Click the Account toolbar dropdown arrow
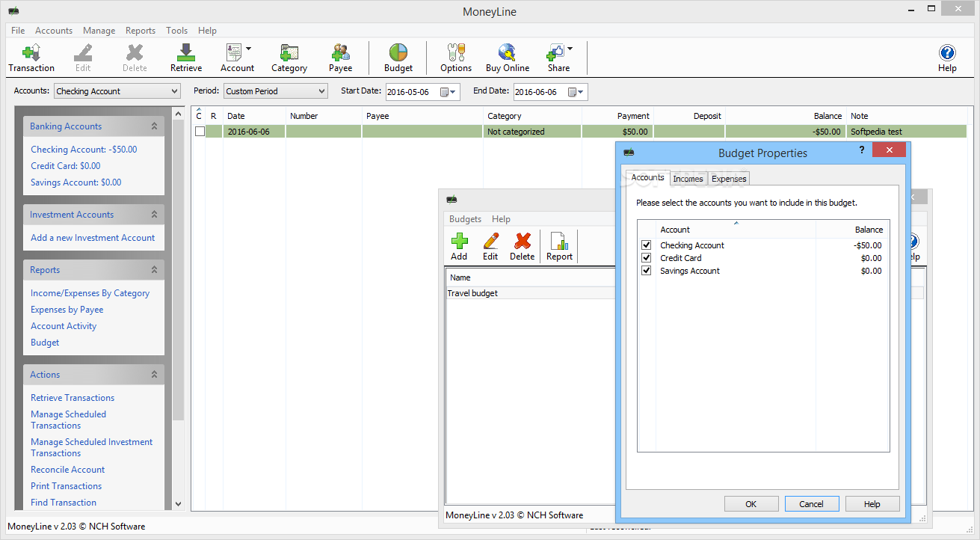980x540 pixels. click(x=249, y=49)
